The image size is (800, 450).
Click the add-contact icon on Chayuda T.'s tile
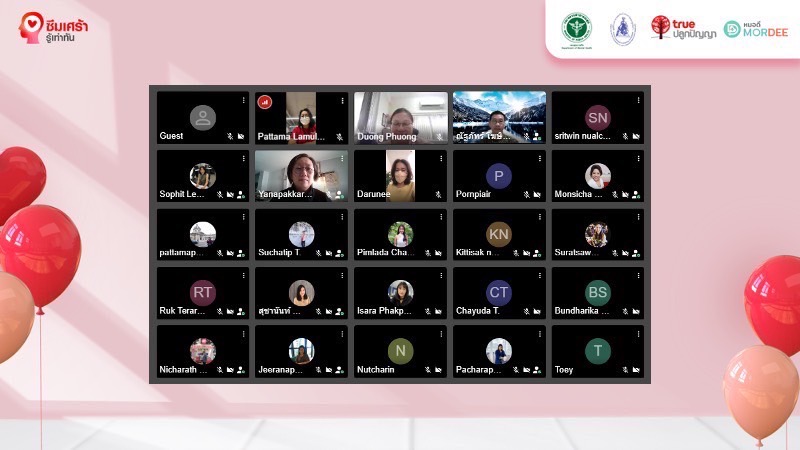pyautogui.click(x=538, y=312)
